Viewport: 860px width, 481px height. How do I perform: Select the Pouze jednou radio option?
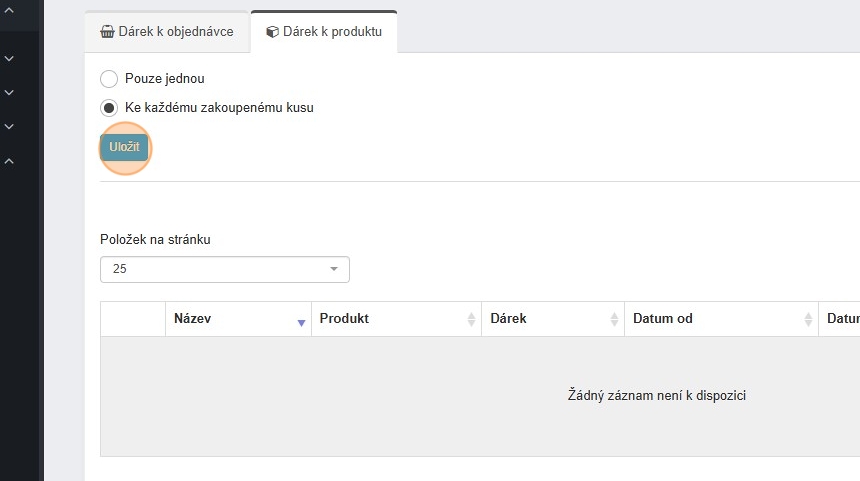109,79
